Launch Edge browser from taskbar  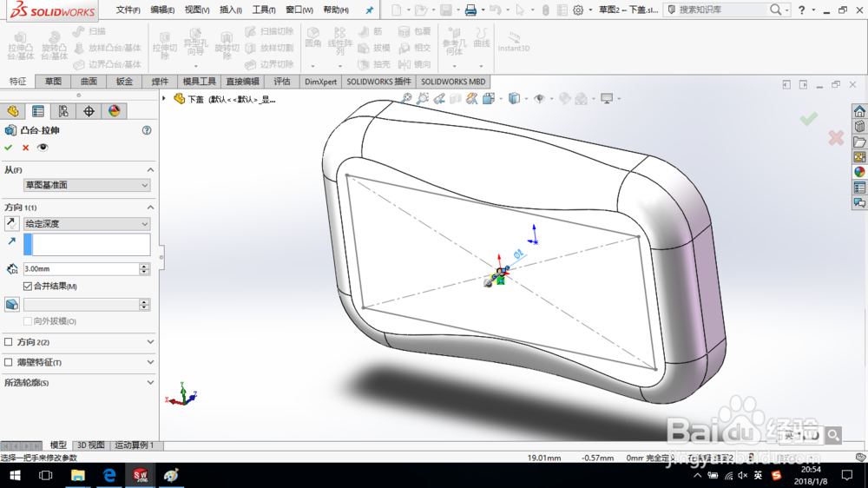[109, 475]
